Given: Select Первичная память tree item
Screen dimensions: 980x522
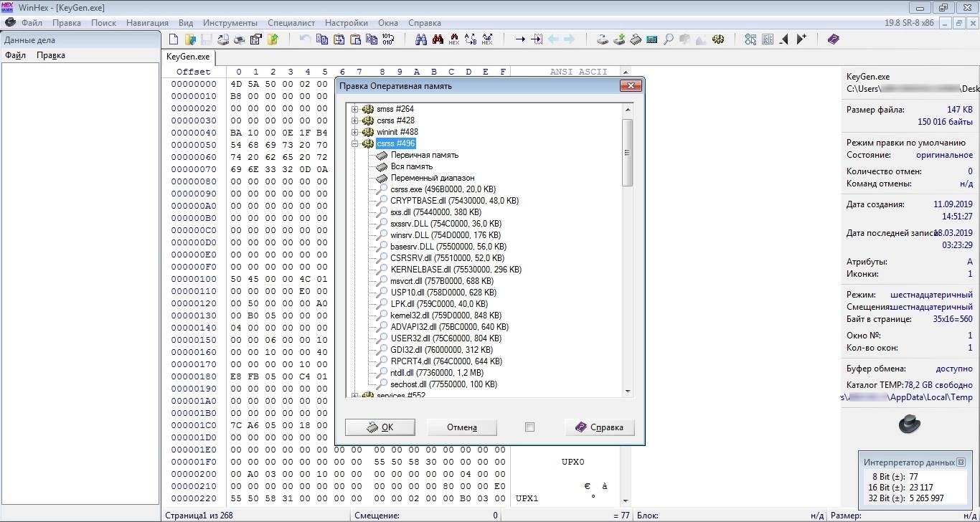Looking at the screenshot, I should tap(424, 155).
